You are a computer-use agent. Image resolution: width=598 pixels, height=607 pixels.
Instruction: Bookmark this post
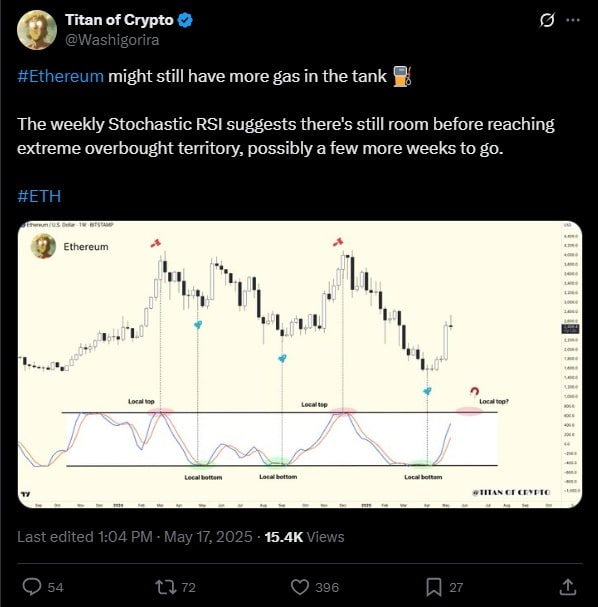(x=434, y=587)
